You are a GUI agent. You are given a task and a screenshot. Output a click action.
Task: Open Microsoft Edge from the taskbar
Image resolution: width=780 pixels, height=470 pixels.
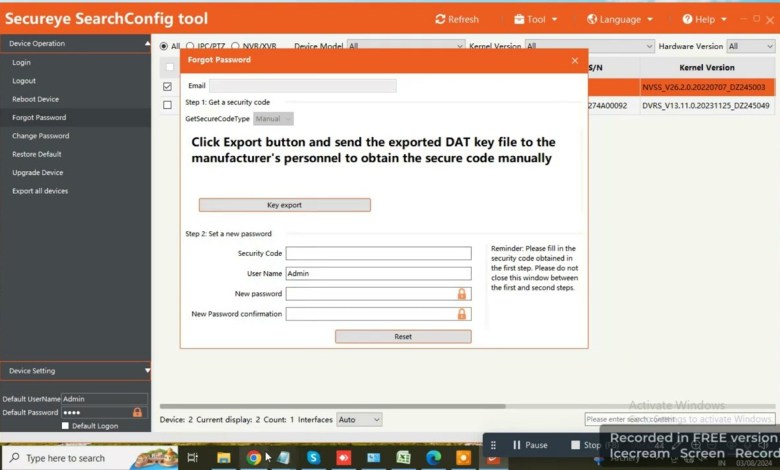click(433, 458)
